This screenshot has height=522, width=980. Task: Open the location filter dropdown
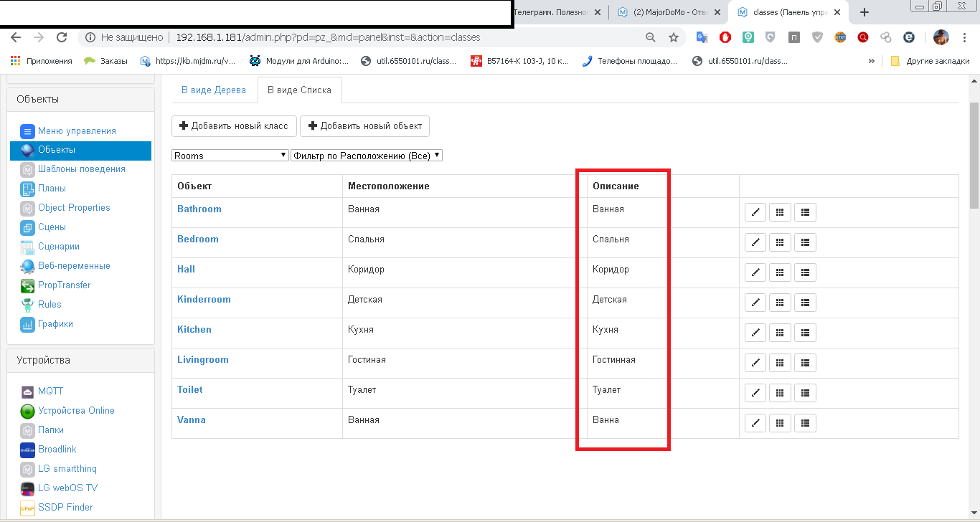point(367,156)
